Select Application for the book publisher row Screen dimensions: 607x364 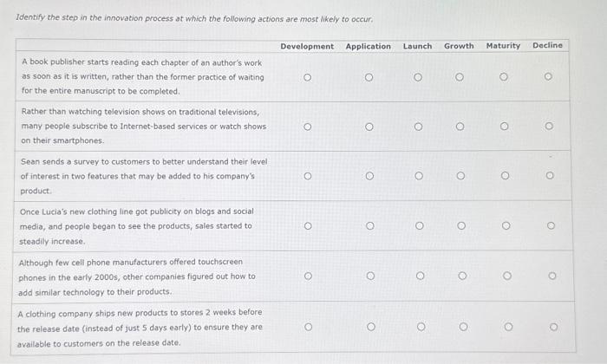click(369, 77)
